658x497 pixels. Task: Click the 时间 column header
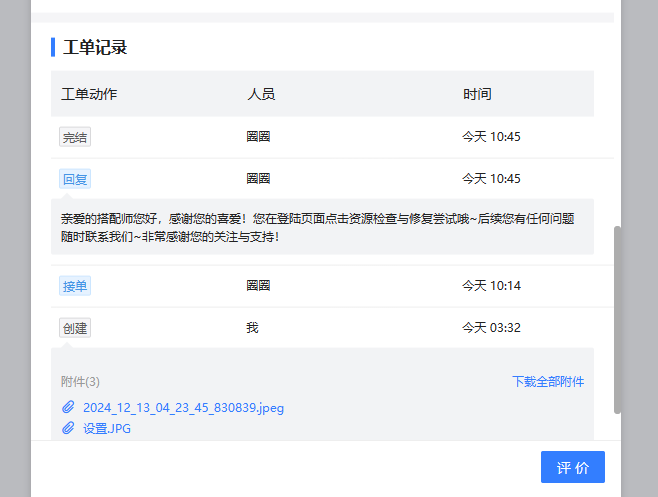pyautogui.click(x=477, y=94)
